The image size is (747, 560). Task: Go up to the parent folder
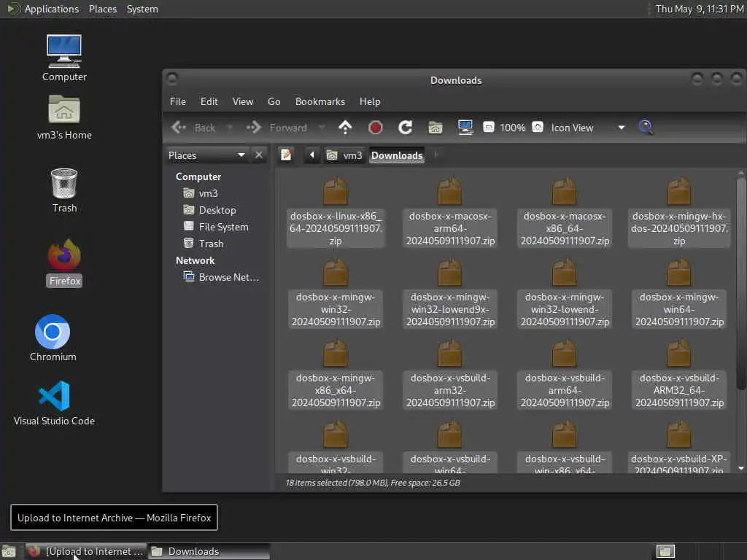(345, 128)
